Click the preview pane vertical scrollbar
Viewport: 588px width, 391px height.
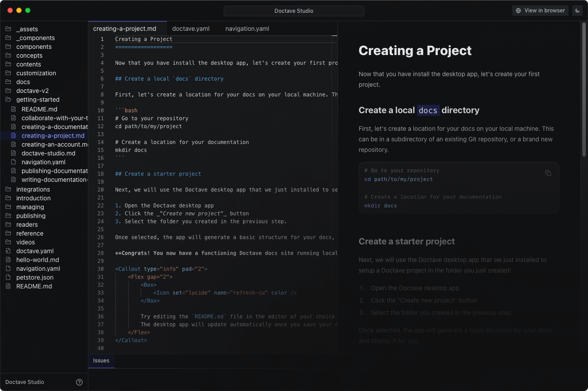coord(584,90)
